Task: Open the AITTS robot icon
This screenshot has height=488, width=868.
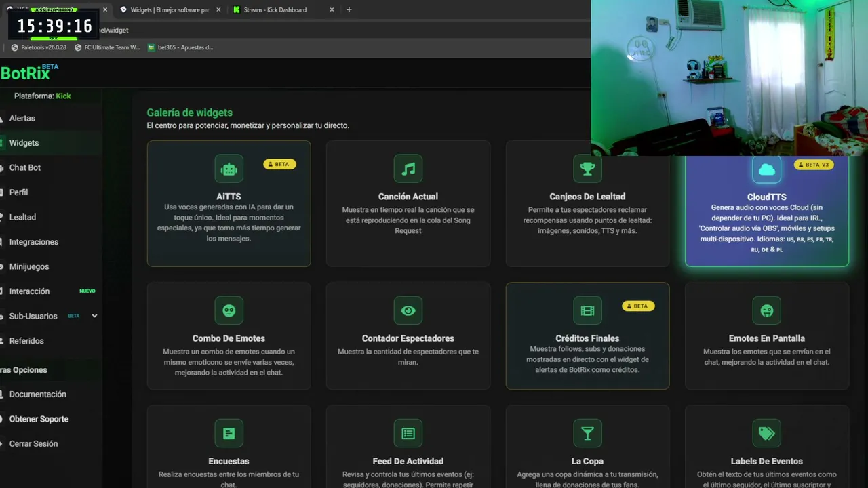Action: [x=229, y=169]
